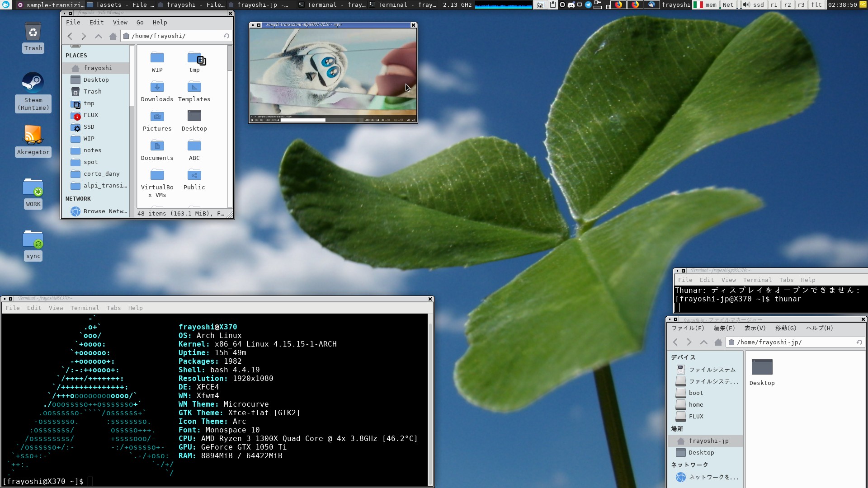This screenshot has height=488, width=868.
Task: Select notes in the Places sidebar
Action: (x=95, y=150)
